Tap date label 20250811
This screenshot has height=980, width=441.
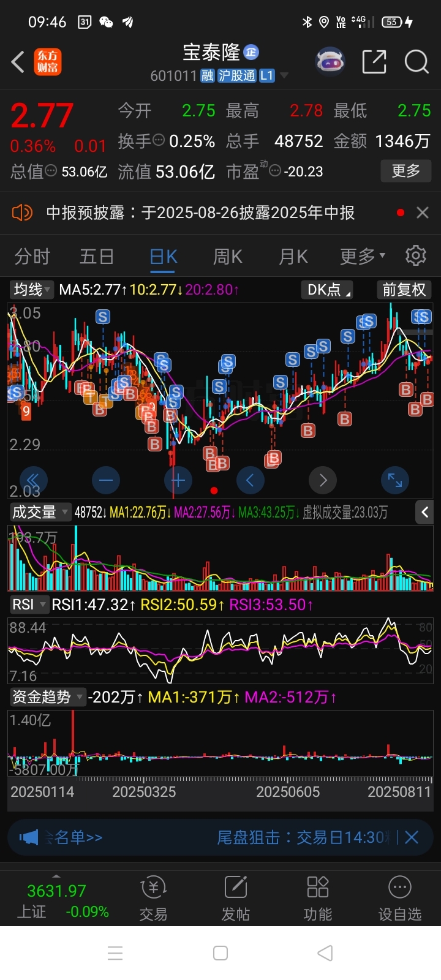399,792
